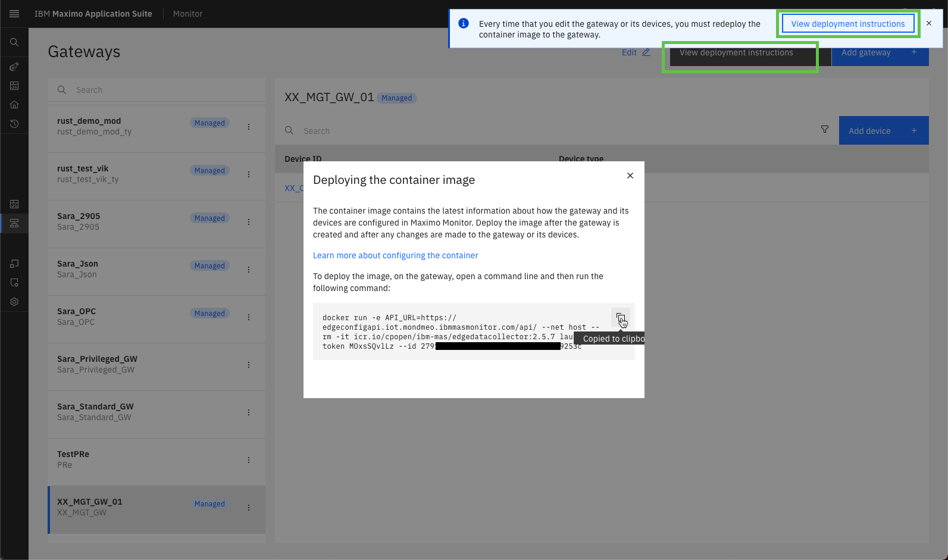Close the Deploying the container image dialog

click(630, 176)
